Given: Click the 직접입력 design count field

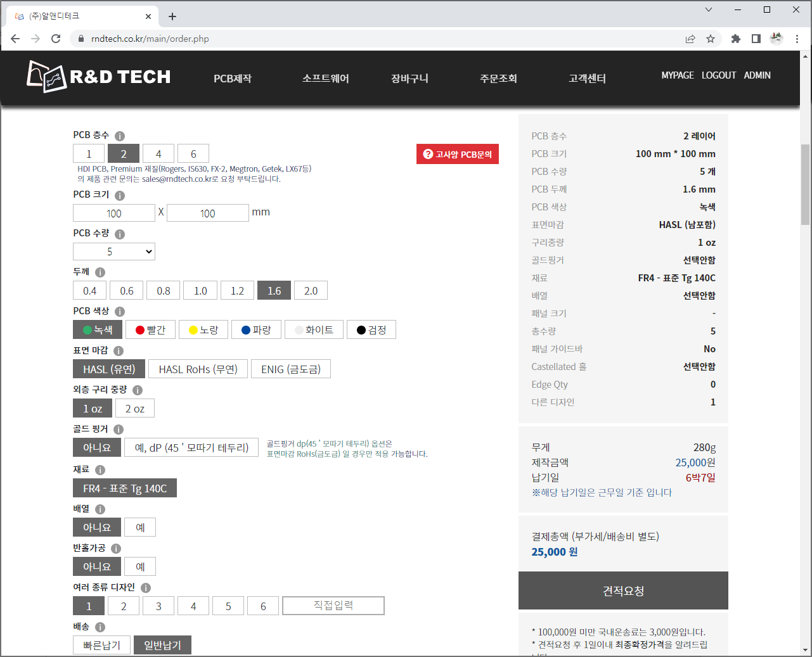Looking at the screenshot, I should tap(333, 606).
